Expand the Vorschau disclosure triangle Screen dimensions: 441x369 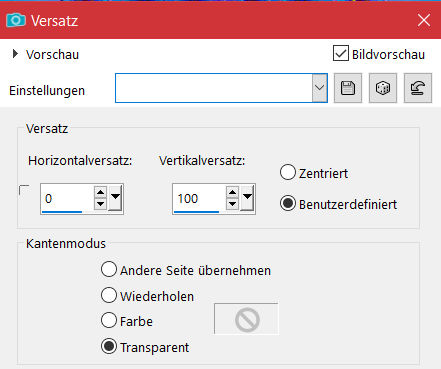click(15, 54)
